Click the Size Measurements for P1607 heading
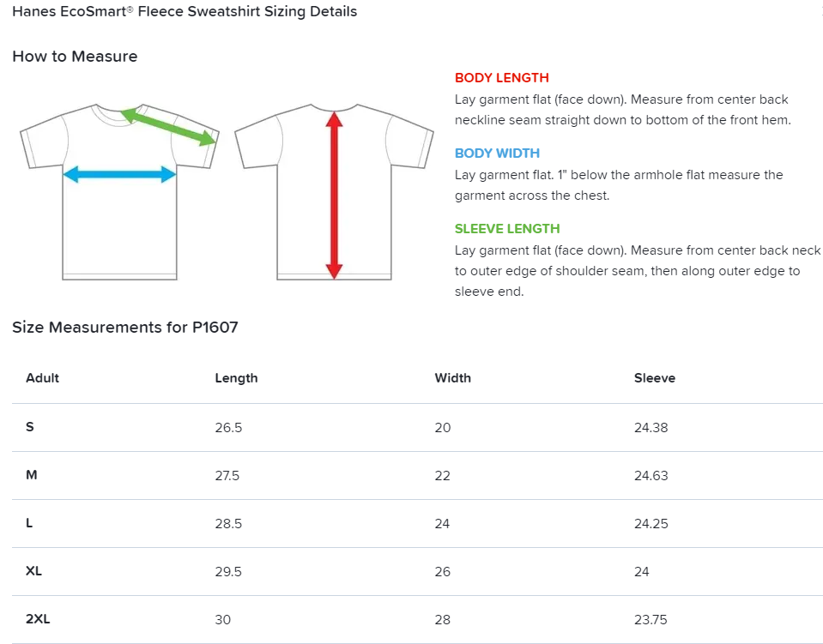Image resolution: width=823 pixels, height=644 pixels. 125,328
